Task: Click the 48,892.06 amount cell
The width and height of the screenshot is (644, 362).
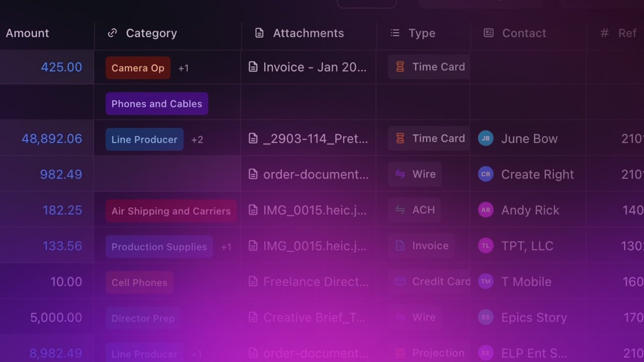Action: tap(52, 139)
